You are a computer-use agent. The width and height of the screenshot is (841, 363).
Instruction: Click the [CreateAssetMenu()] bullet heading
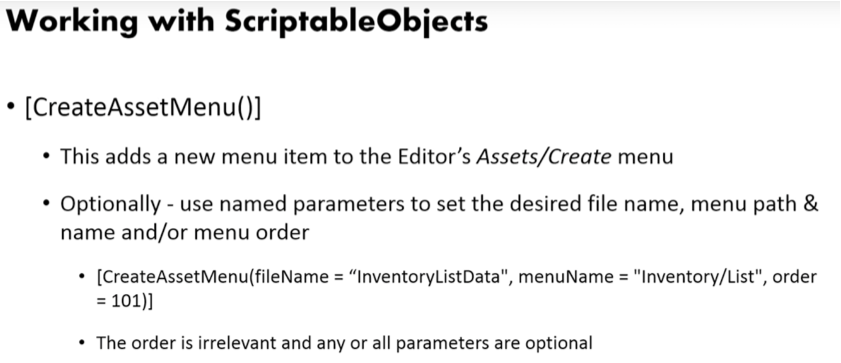click(x=143, y=109)
